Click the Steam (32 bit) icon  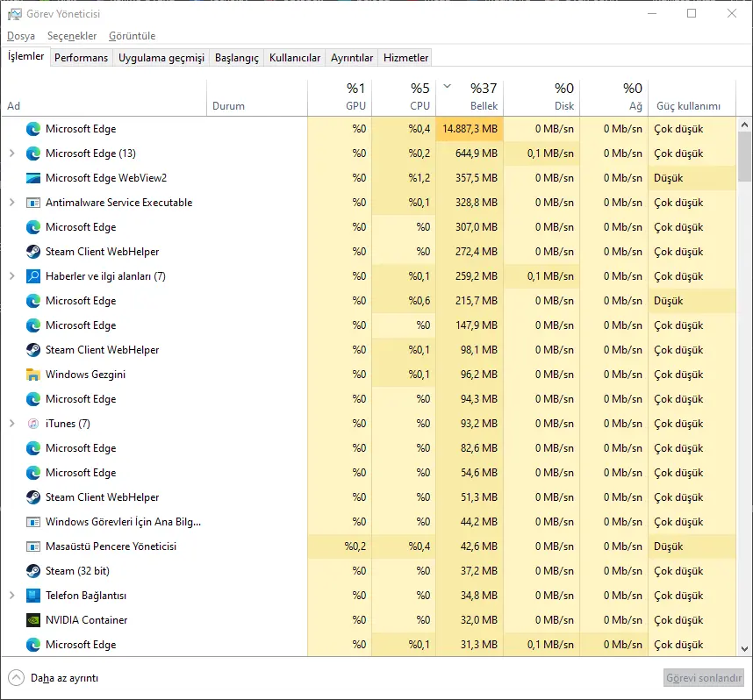[33, 571]
